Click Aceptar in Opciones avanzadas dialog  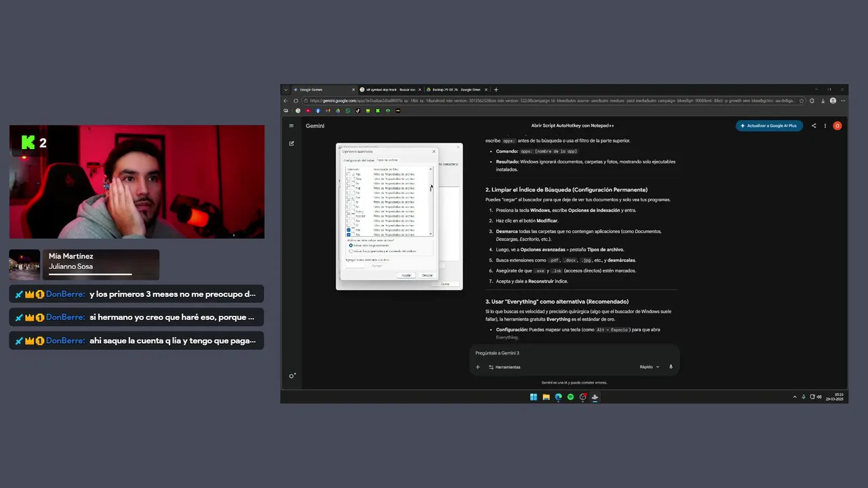406,275
